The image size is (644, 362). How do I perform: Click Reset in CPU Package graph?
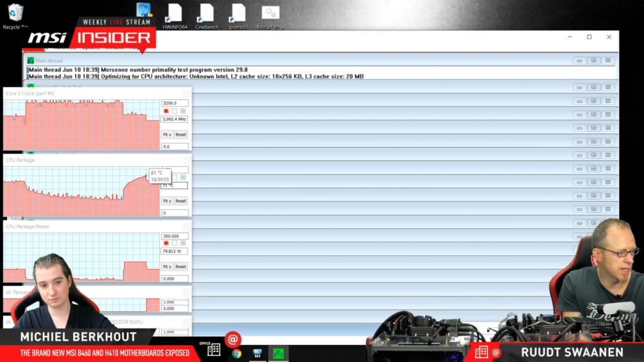point(180,201)
